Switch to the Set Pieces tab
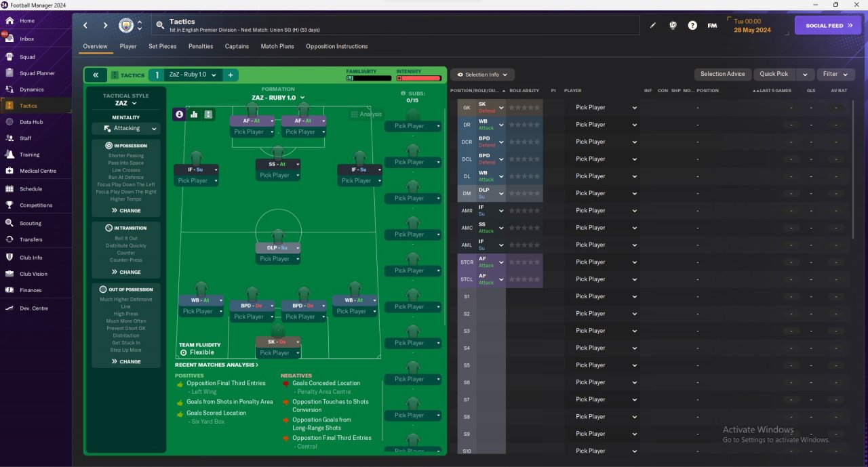Viewport: 868px width, 467px height. 163,47
